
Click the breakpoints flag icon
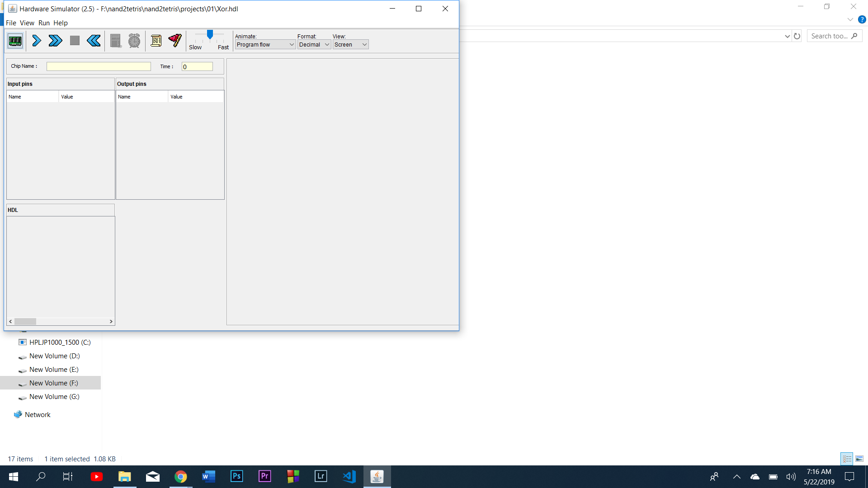[175, 41]
